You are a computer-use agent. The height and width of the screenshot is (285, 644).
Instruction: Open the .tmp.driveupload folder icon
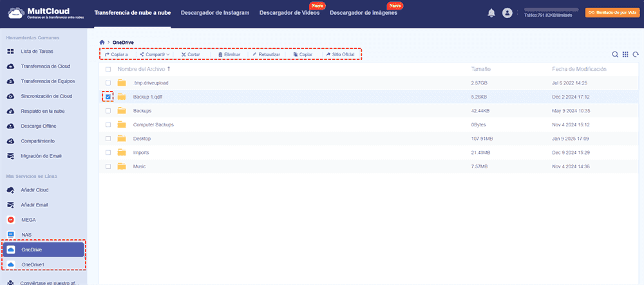pos(122,83)
